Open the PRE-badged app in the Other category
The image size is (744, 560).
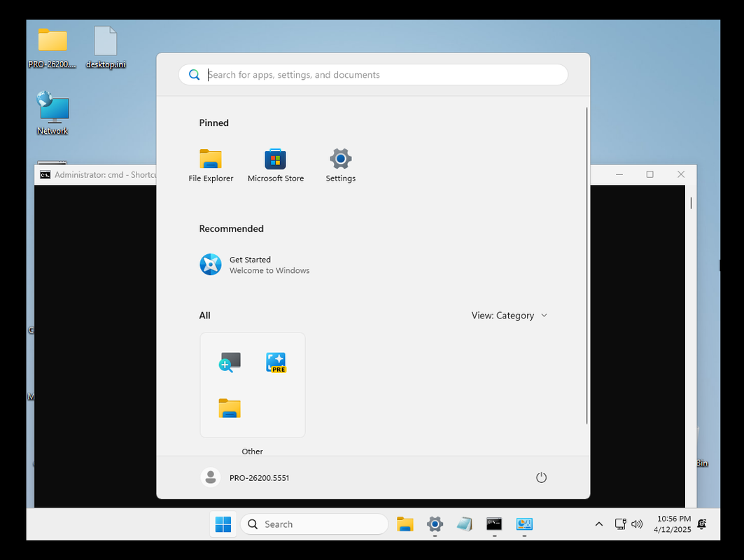[x=276, y=362]
